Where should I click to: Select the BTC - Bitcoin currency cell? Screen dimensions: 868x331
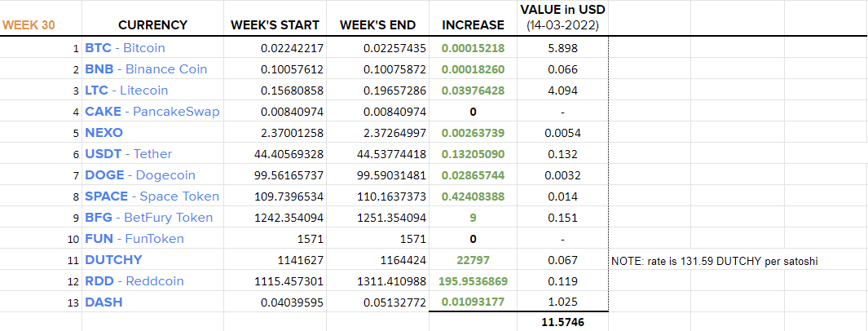[x=152, y=48]
